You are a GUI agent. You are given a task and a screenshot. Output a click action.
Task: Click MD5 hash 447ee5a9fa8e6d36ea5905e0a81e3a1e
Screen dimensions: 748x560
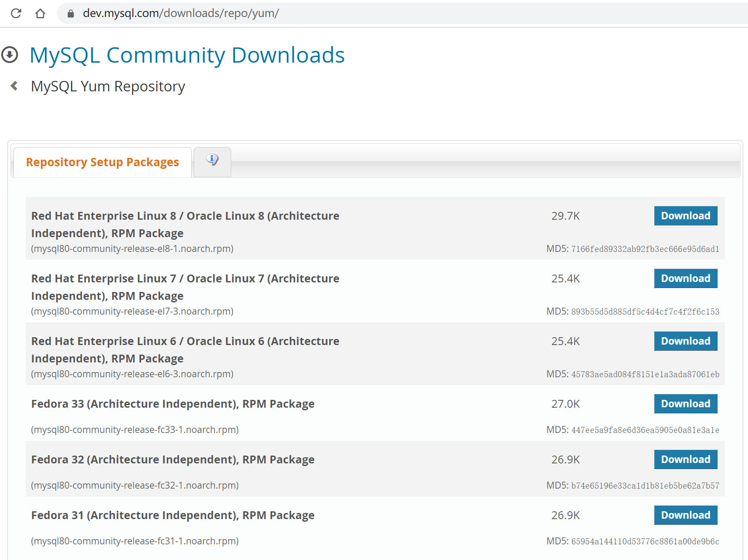pos(645,430)
